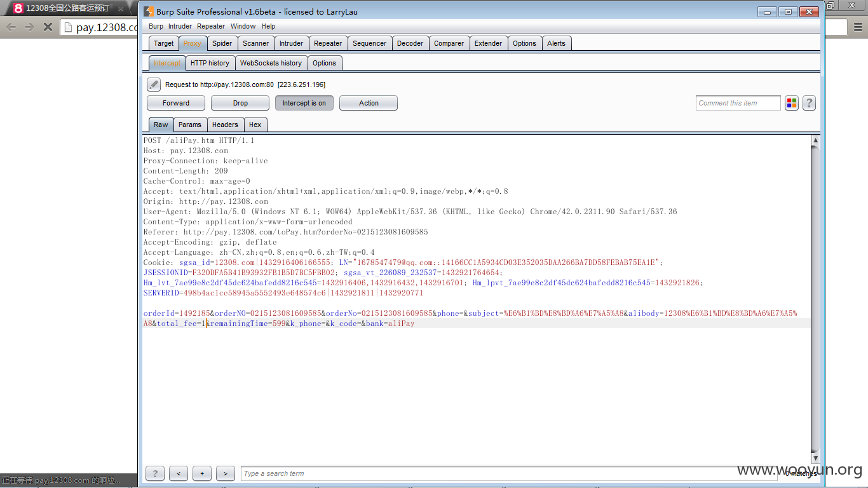Click the Content-Length: 209 header
868x488 pixels.
click(186, 171)
